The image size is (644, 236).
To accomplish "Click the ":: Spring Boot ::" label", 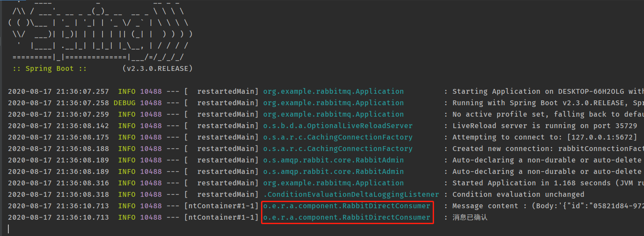I will tap(50, 69).
